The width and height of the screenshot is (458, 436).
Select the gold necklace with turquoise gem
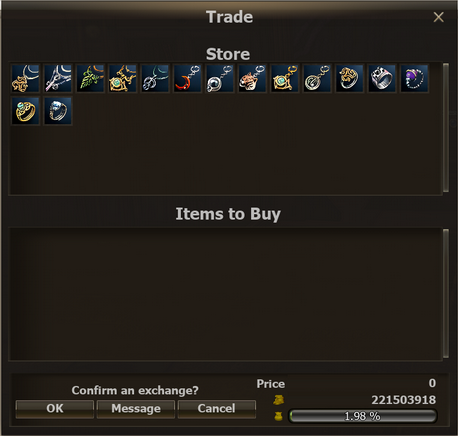tap(123, 79)
